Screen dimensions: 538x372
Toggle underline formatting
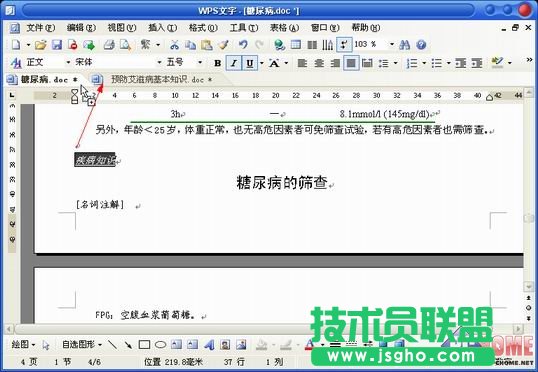point(250,63)
